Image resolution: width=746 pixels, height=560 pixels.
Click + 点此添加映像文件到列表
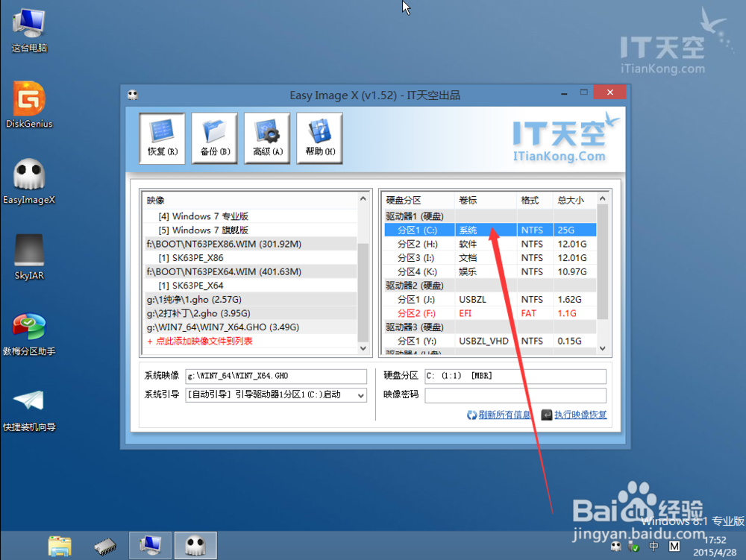(199, 342)
